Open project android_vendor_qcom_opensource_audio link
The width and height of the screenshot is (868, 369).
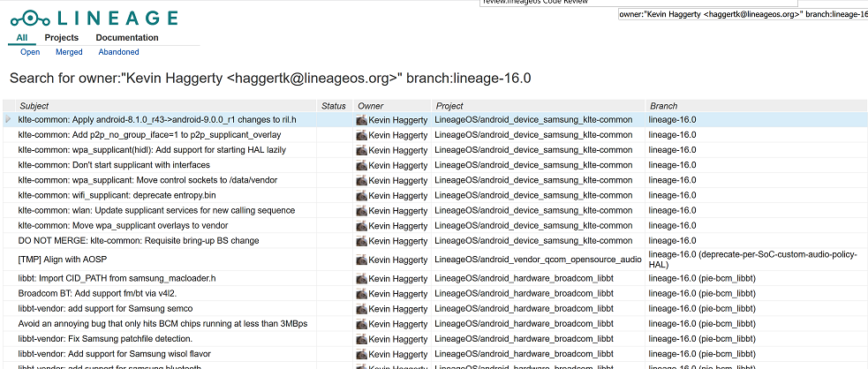tap(538, 260)
